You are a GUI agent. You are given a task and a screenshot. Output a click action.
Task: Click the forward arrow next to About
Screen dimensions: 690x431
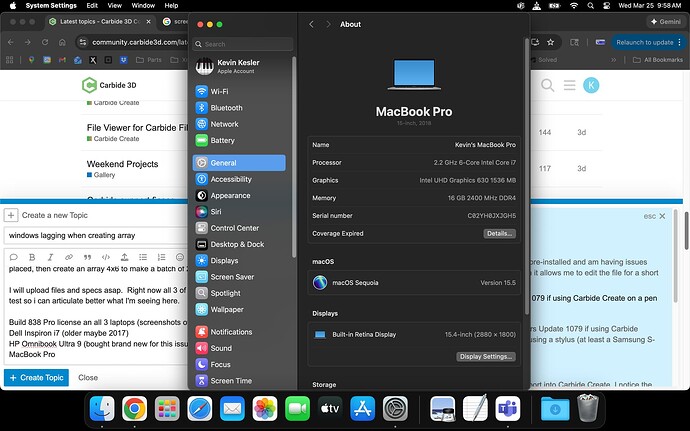(328, 24)
